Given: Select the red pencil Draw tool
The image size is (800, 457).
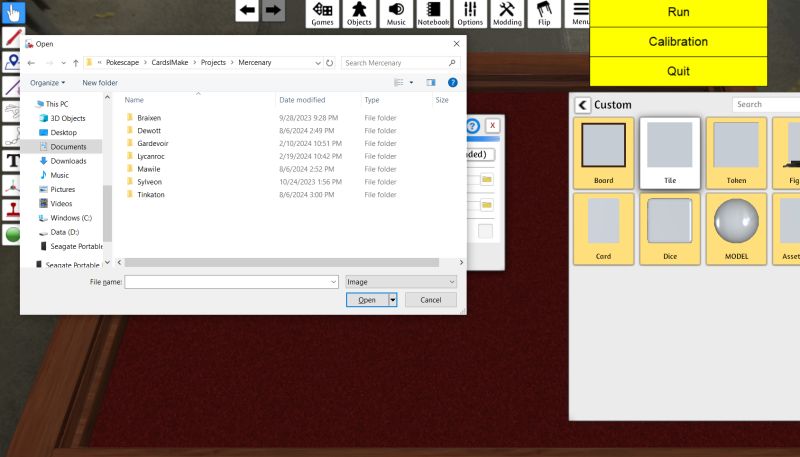Looking at the screenshot, I should 13,37.
